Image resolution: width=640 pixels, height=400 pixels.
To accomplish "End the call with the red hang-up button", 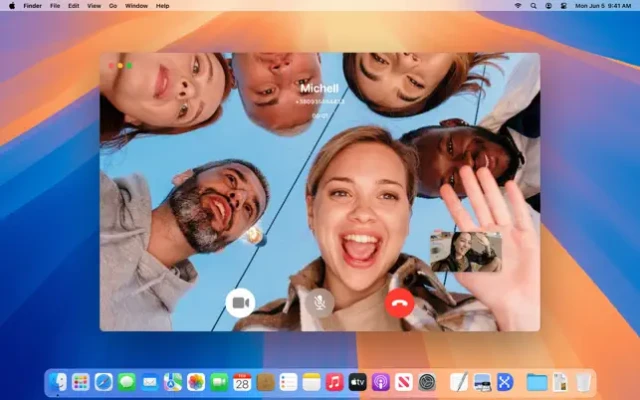I will (x=400, y=303).
